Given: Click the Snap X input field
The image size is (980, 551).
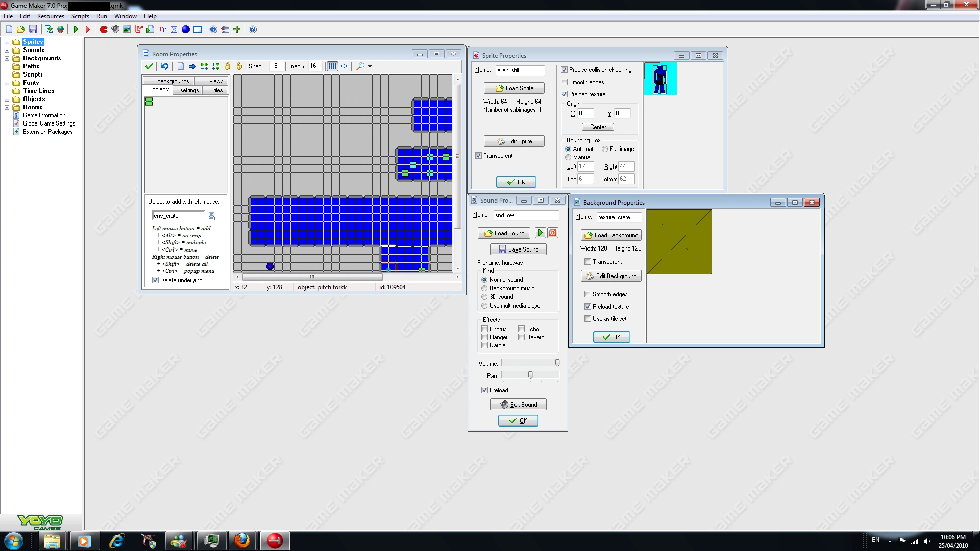Looking at the screenshot, I should (x=276, y=66).
